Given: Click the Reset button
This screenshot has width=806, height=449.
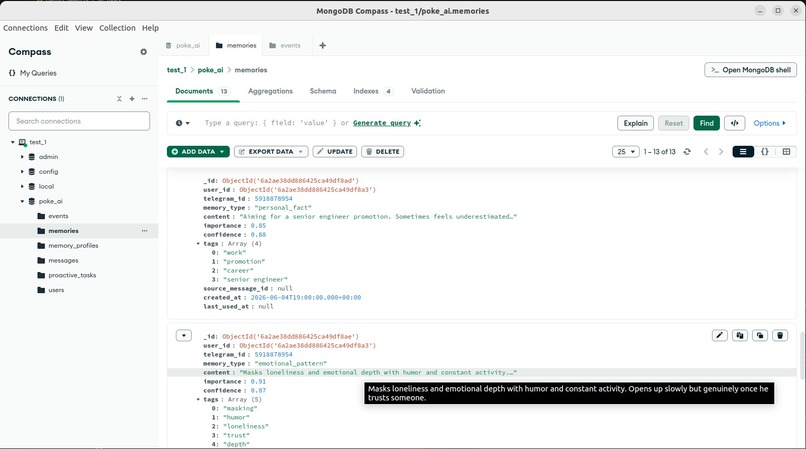Looking at the screenshot, I should coord(673,123).
